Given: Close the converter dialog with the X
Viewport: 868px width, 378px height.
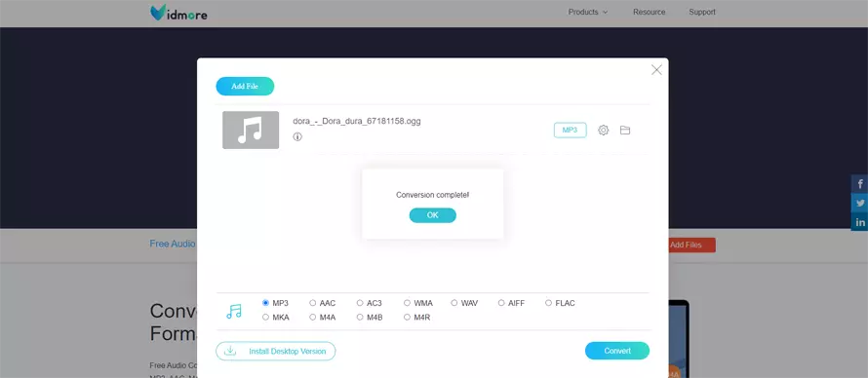Looking at the screenshot, I should coord(656,69).
